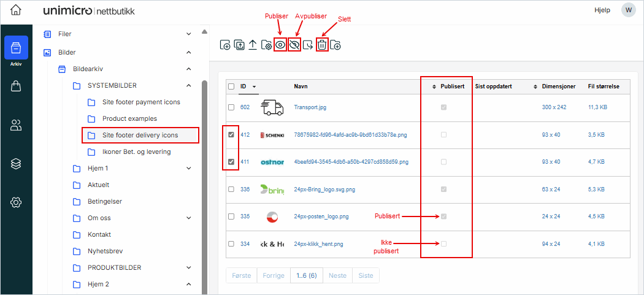Click the Publiser eye icon in toolbar
Viewport: 644px width, 295px height.
point(280,45)
